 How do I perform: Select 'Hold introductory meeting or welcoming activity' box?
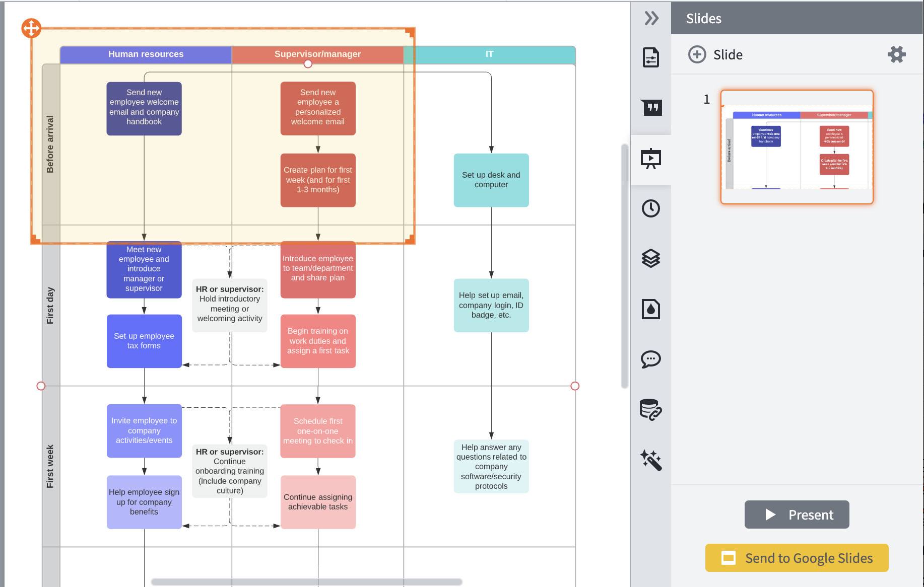coord(230,306)
